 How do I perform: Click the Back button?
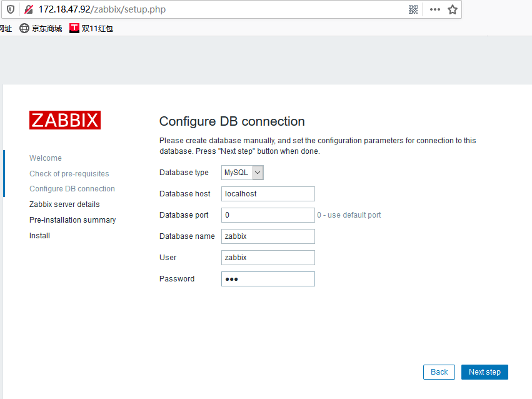pos(439,372)
